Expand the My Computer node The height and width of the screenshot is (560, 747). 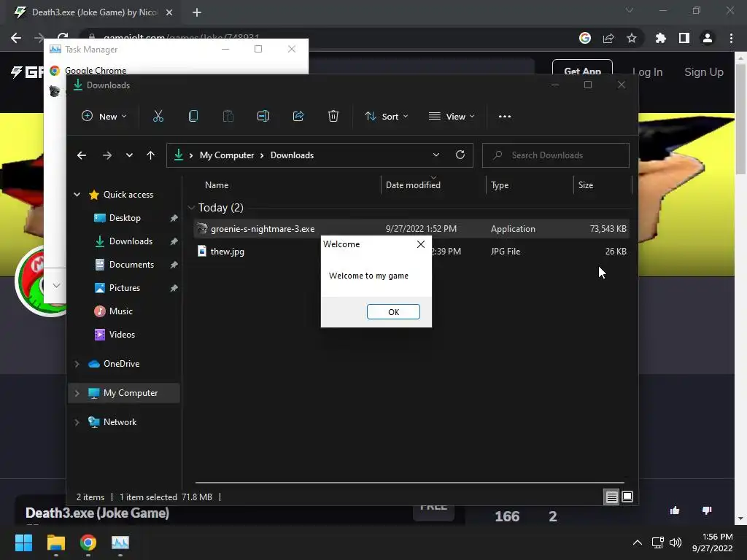coord(77,393)
